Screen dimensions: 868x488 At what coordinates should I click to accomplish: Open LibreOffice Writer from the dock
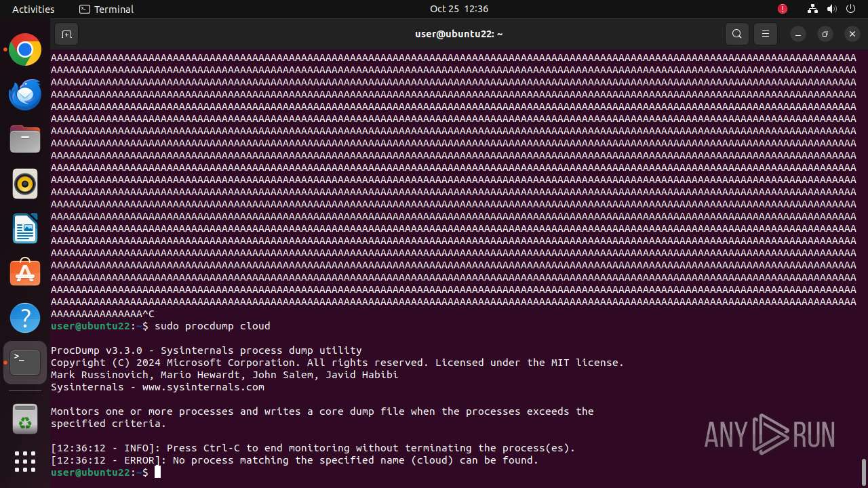[25, 228]
